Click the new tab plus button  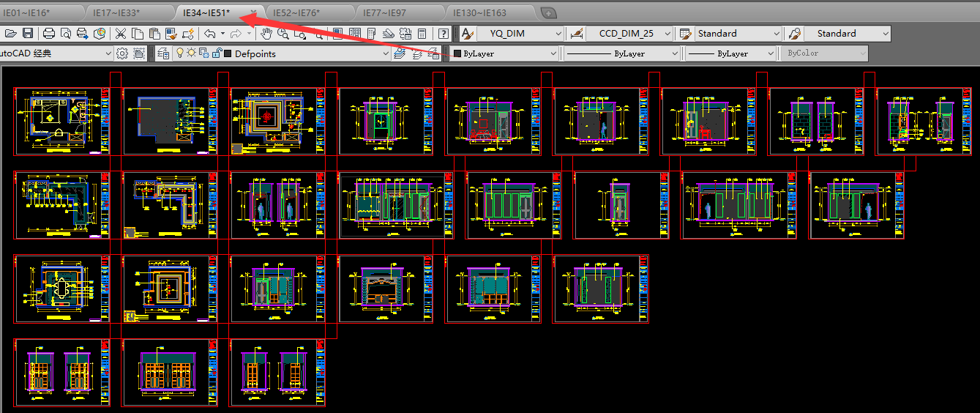point(548,13)
